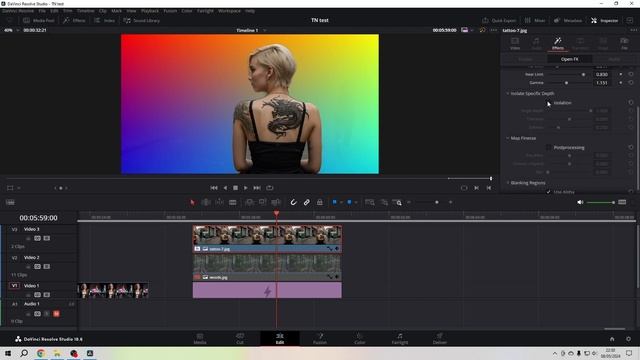Click the Replace Clip icon
The image size is (640, 360).
click(x=276, y=202)
